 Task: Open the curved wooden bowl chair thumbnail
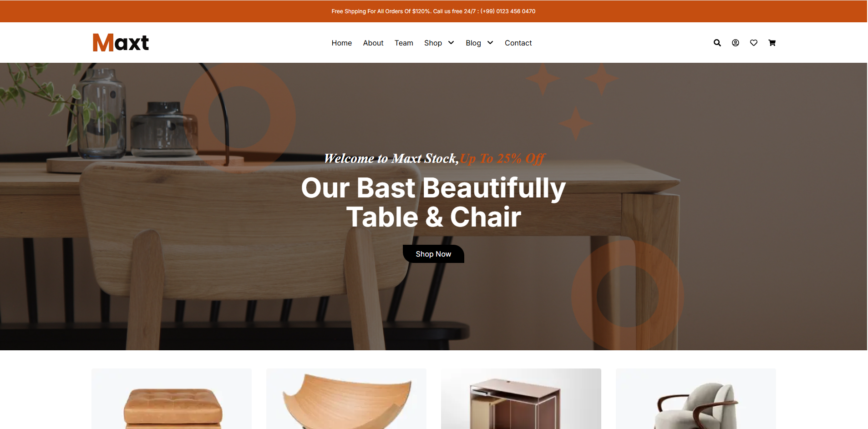[346, 399]
